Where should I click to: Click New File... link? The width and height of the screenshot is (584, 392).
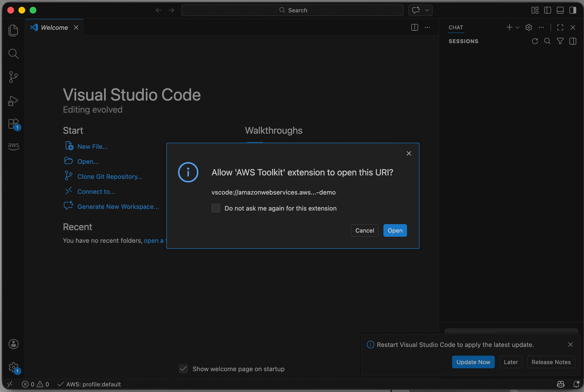click(92, 147)
